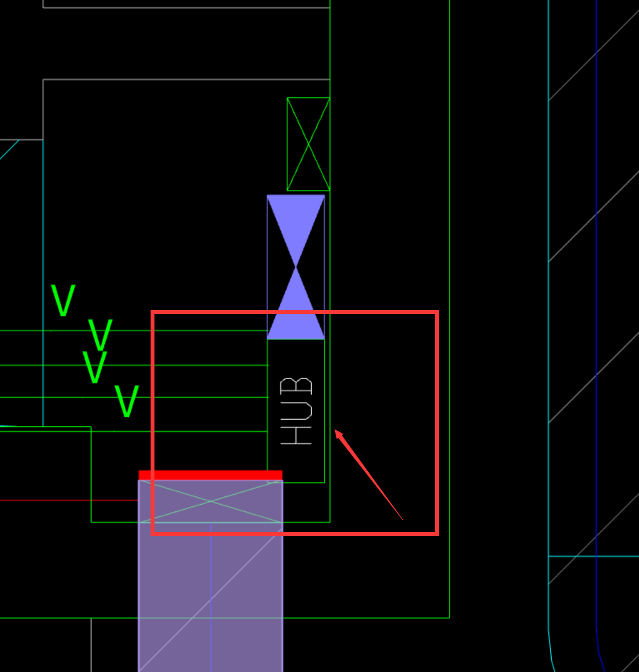Select the HUB text label
639x672 pixels.
pos(296,411)
